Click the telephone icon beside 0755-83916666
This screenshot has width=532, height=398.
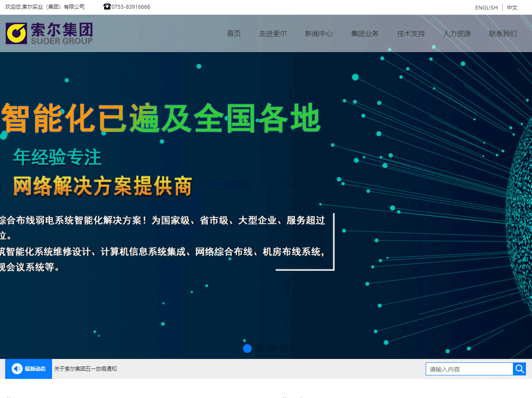click(107, 7)
